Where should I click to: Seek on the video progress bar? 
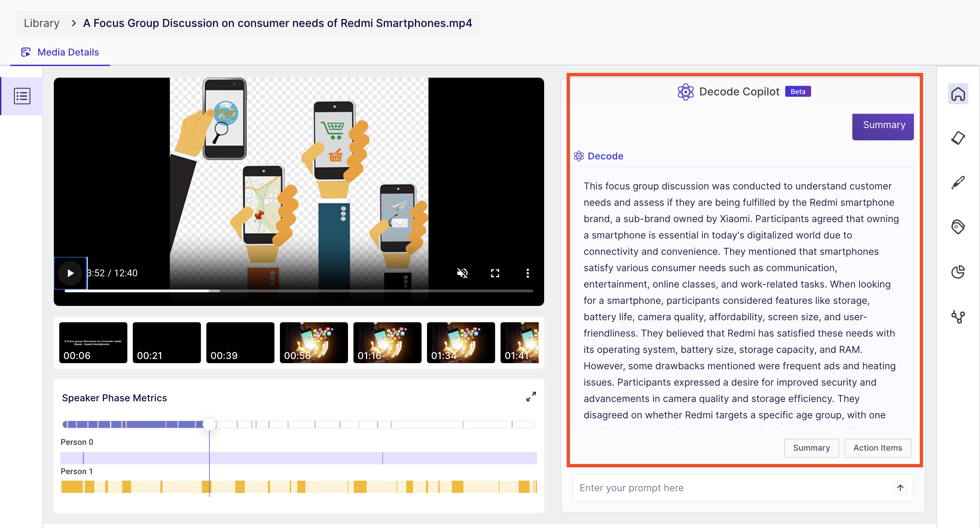pos(299,291)
